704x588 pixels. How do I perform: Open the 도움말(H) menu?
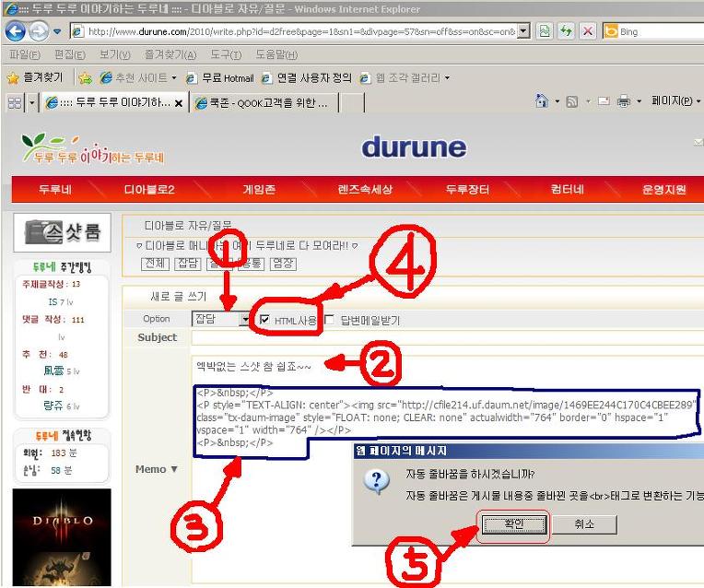276,54
